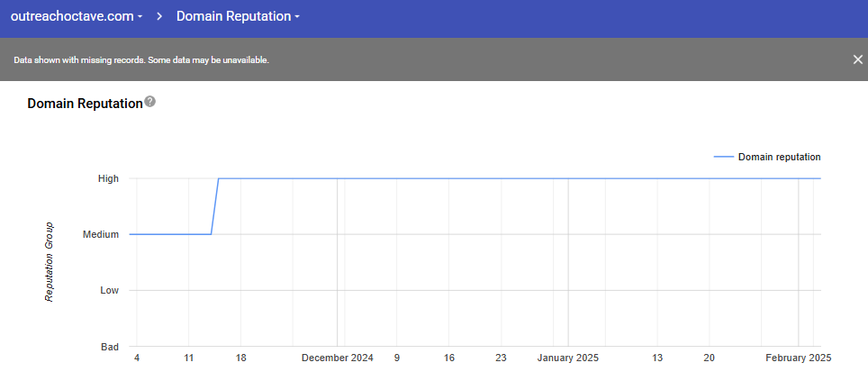Dismiss the missing records notification banner
The height and width of the screenshot is (390, 868).
[x=857, y=59]
